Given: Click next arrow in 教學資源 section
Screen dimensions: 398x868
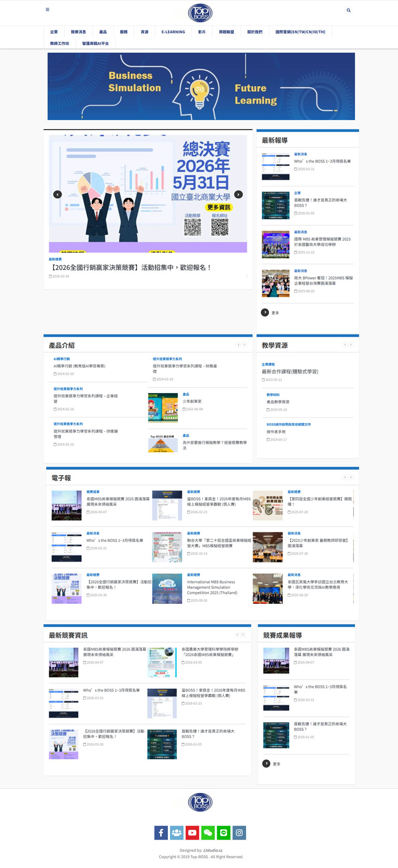Looking at the screenshot, I should (x=351, y=345).
